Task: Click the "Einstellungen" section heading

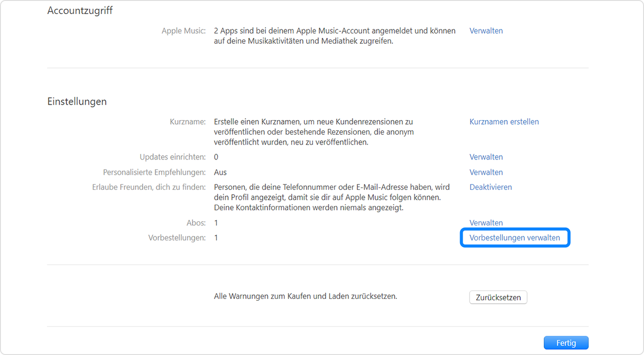Action: (77, 101)
